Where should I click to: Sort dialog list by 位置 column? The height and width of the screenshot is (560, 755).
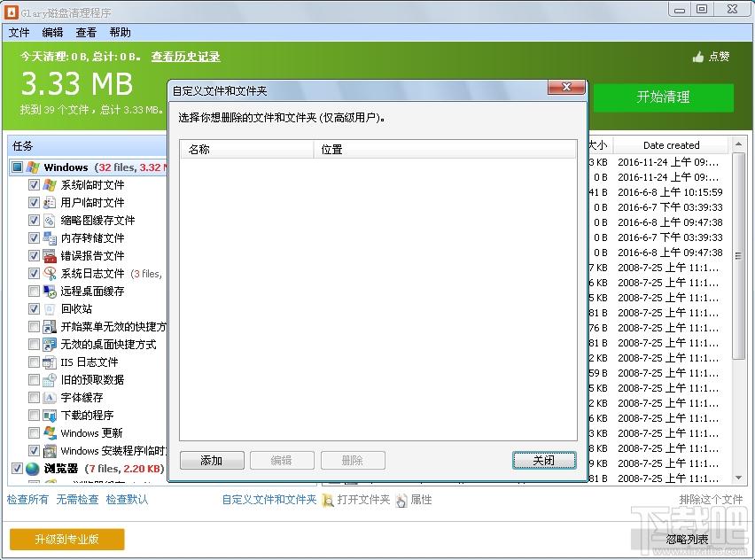point(445,149)
